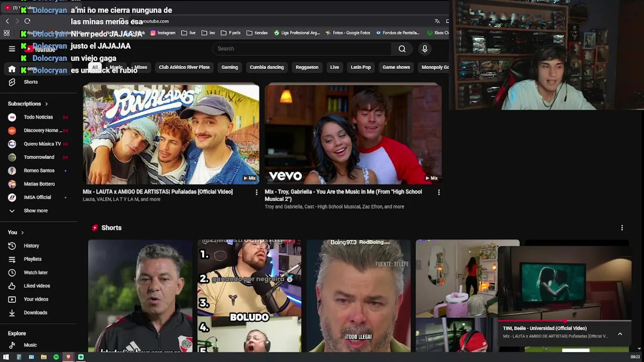Open Romeo Santos channel
Image resolution: width=644 pixels, height=362 pixels.
[x=38, y=170]
